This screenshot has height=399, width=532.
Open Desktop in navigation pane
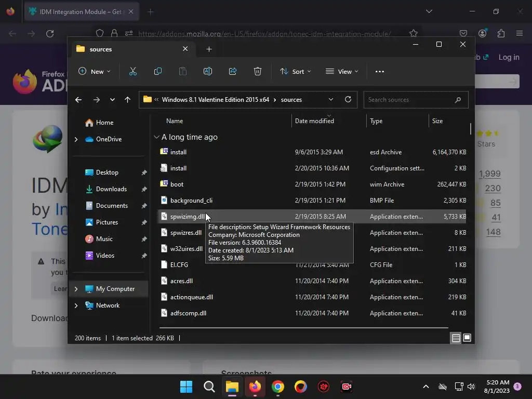pyautogui.click(x=107, y=172)
